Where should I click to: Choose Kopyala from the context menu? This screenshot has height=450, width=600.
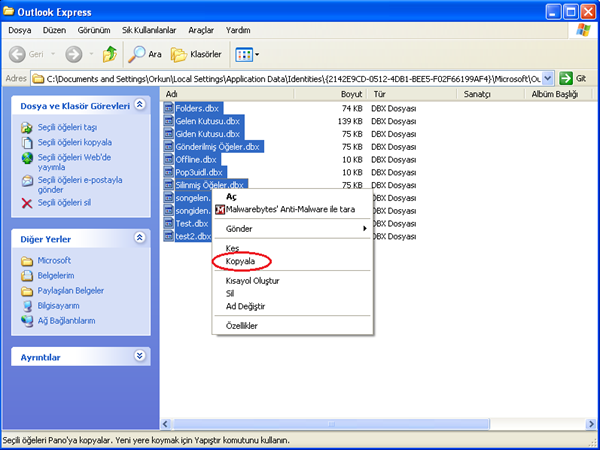[241, 261]
